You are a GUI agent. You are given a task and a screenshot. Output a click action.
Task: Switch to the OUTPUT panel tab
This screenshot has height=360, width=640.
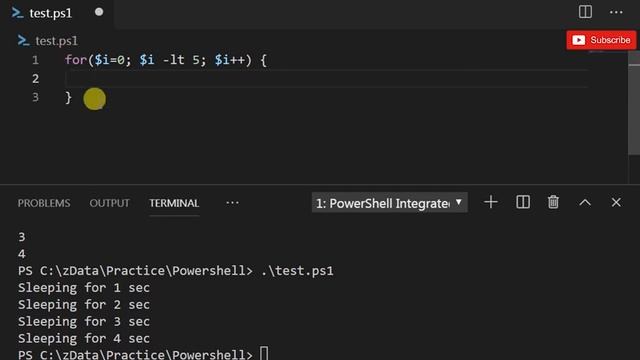click(x=109, y=203)
